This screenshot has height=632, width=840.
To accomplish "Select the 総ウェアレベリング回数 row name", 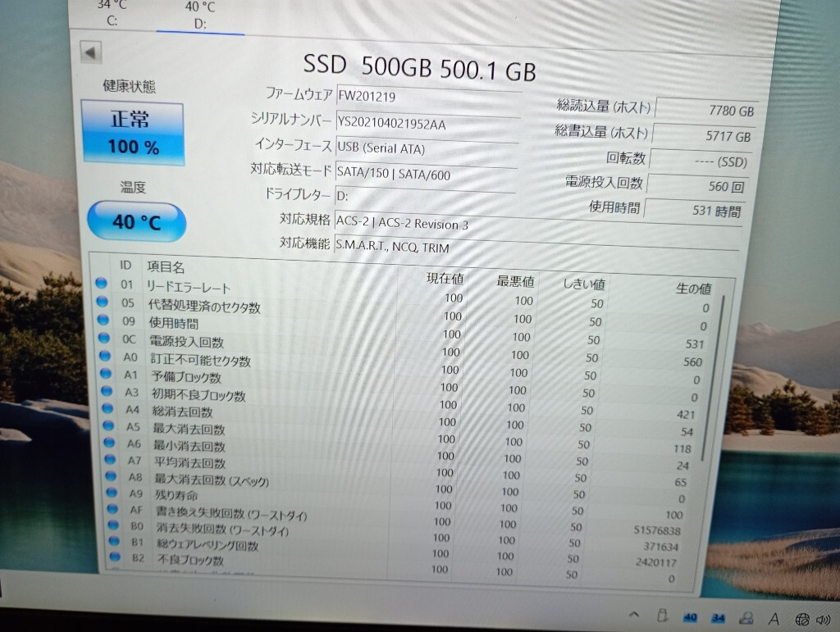I will [208, 545].
